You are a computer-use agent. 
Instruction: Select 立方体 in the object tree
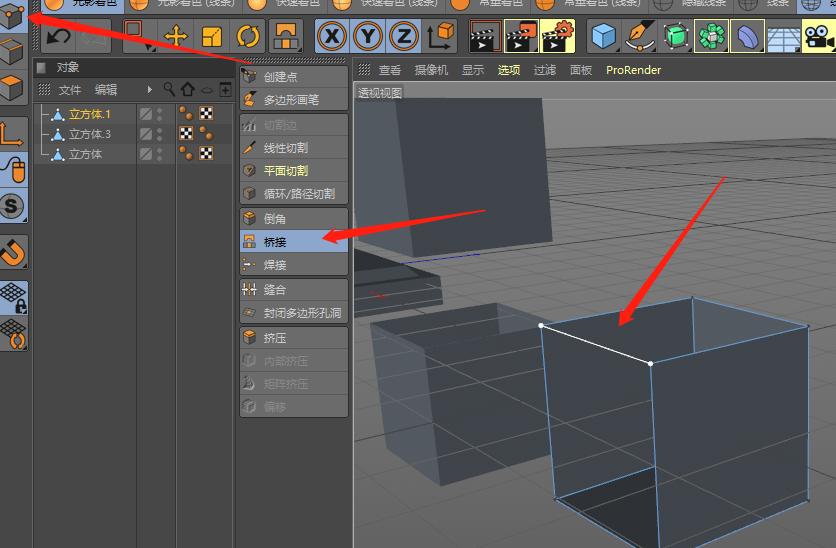[x=85, y=155]
